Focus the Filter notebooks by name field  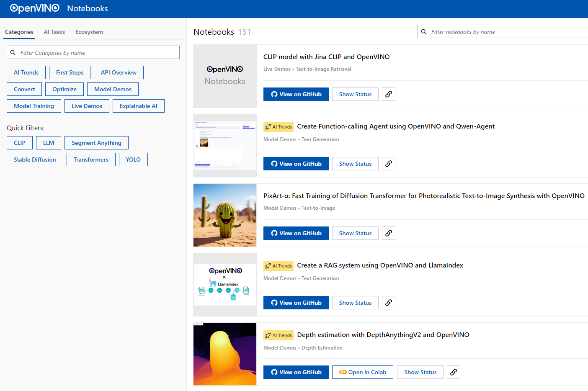pos(503,31)
